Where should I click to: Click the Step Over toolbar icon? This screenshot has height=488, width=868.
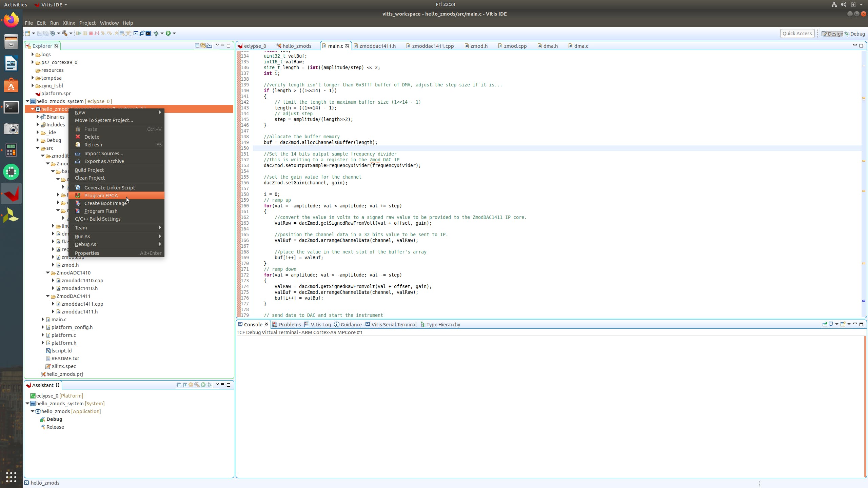click(x=109, y=33)
